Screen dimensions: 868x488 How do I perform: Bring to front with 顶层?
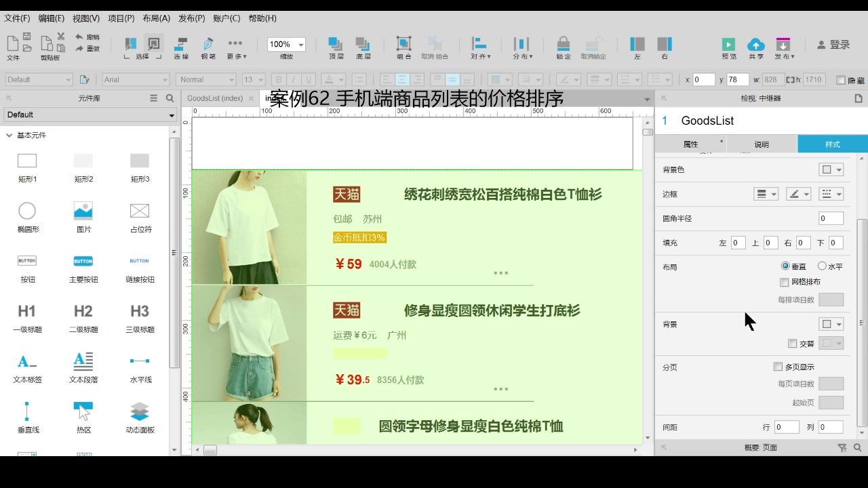[336, 47]
